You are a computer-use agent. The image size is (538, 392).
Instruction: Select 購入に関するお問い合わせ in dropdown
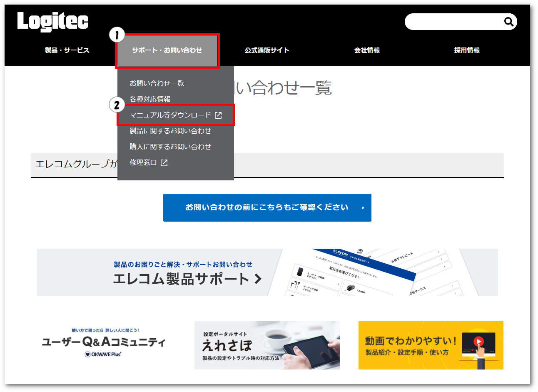tap(170, 147)
